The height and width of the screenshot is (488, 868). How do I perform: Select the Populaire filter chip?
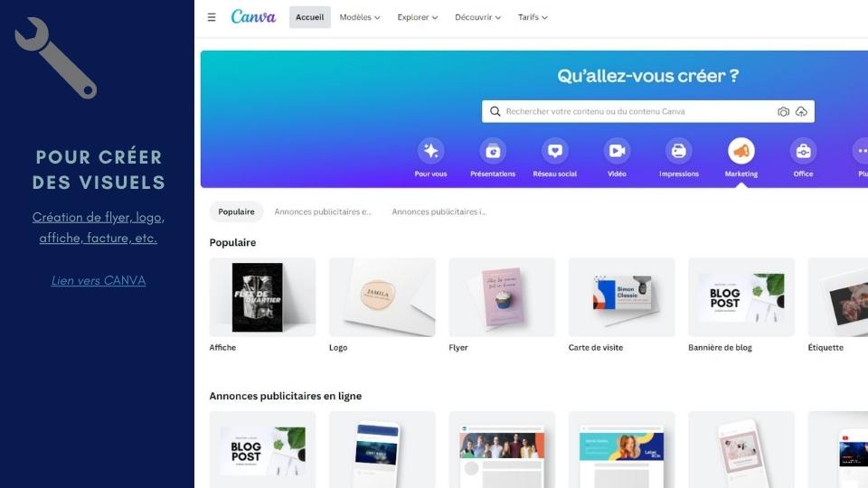(236, 211)
